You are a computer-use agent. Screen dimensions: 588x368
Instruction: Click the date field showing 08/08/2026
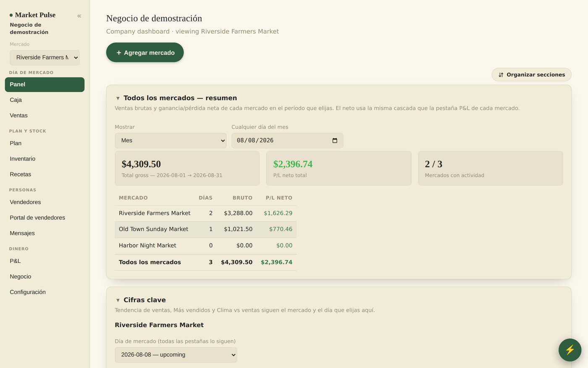(x=287, y=140)
